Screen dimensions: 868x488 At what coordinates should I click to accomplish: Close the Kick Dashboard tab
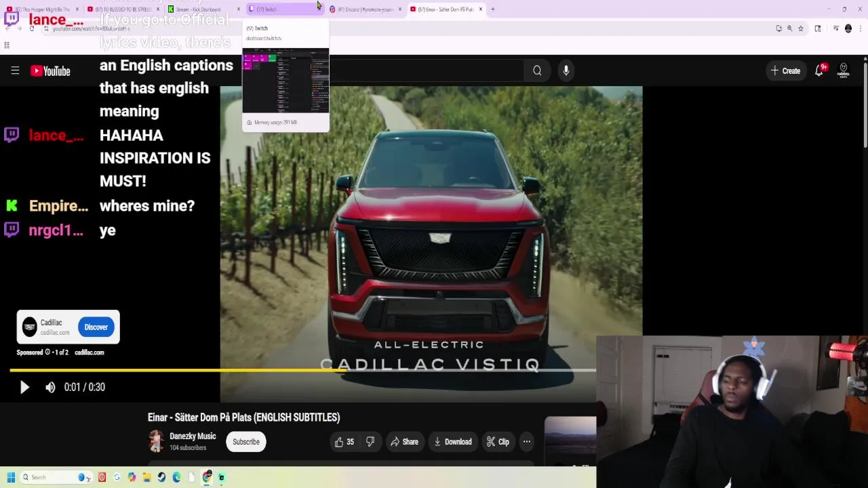tap(239, 9)
